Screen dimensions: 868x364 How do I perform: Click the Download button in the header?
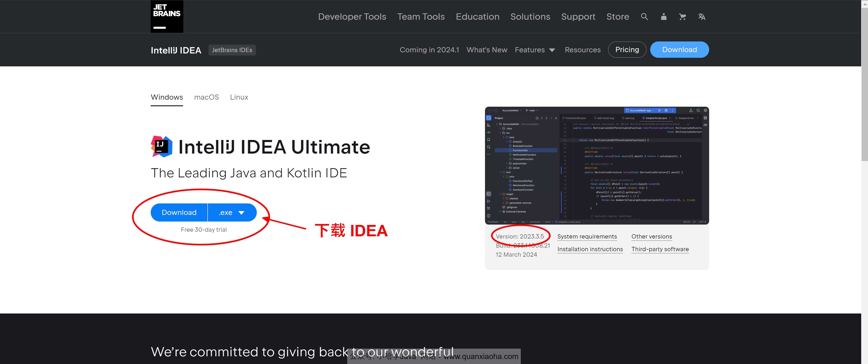(x=679, y=50)
